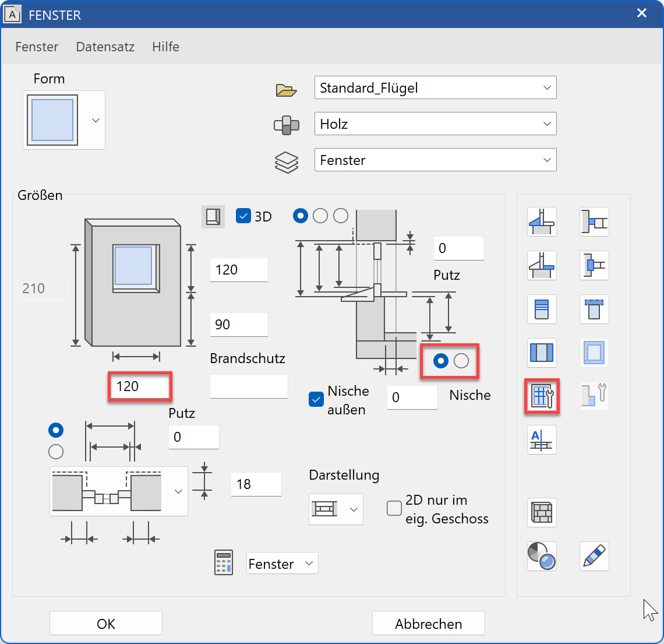
Task: Open the Standard_Flügel dropdown
Action: (x=546, y=87)
